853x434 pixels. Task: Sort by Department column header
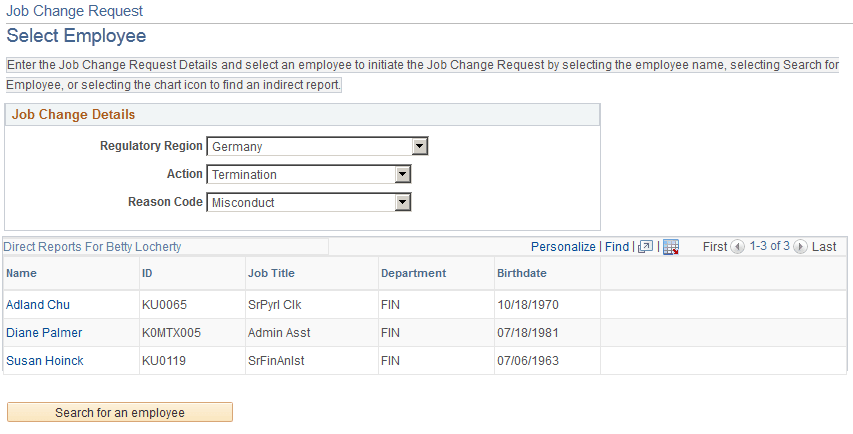[413, 274]
